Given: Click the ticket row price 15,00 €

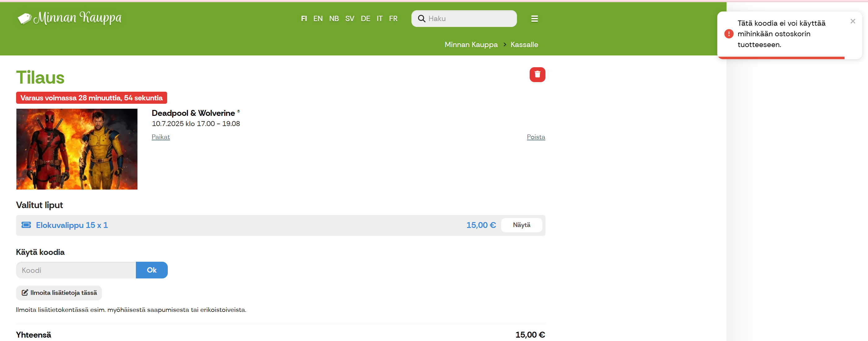Looking at the screenshot, I should (481, 225).
